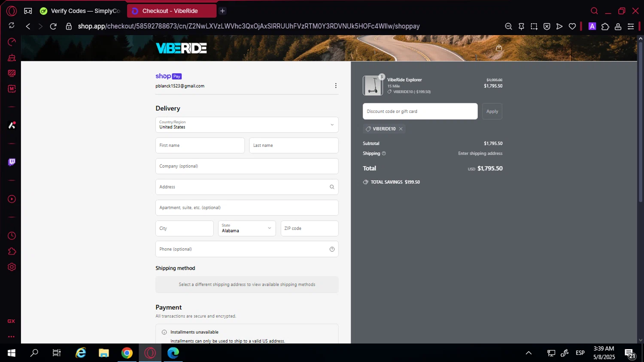Image resolution: width=644 pixels, height=362 pixels.
Task: Select the Checkout - VibeRide tab
Action: (171, 11)
